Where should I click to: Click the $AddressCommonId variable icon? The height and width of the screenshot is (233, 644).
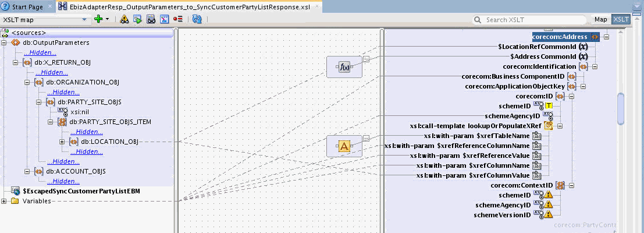(583, 57)
